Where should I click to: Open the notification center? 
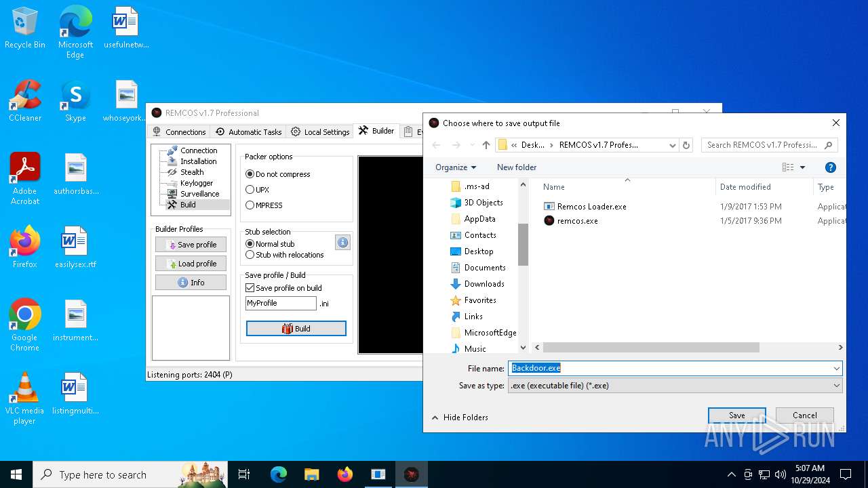pyautogui.click(x=846, y=474)
